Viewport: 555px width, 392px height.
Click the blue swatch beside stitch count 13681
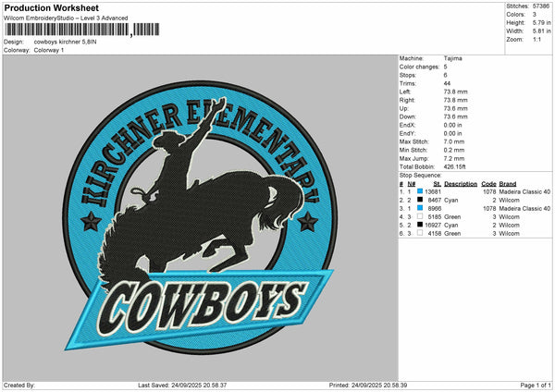pos(420,191)
